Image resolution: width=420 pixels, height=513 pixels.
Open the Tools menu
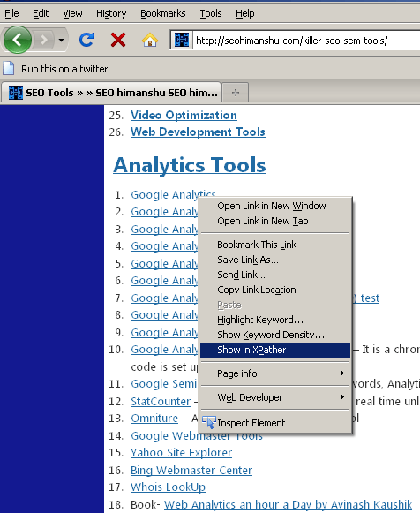[211, 13]
